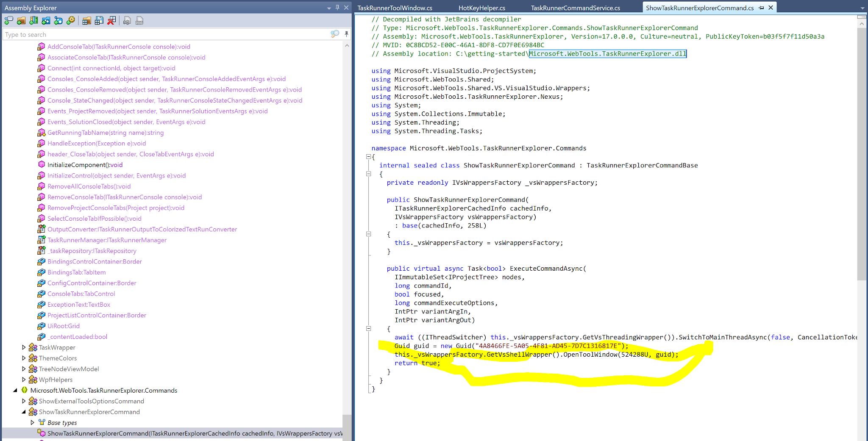Select the highlighted Microsoft.WebTools.TaskRunnerExplorer.dll path
This screenshot has height=441, width=868.
click(x=607, y=54)
